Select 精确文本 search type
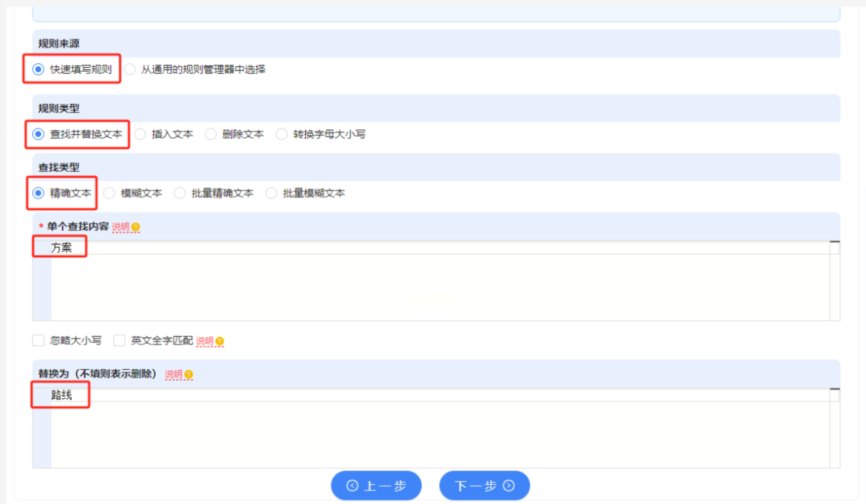The image size is (866, 504). click(x=38, y=193)
